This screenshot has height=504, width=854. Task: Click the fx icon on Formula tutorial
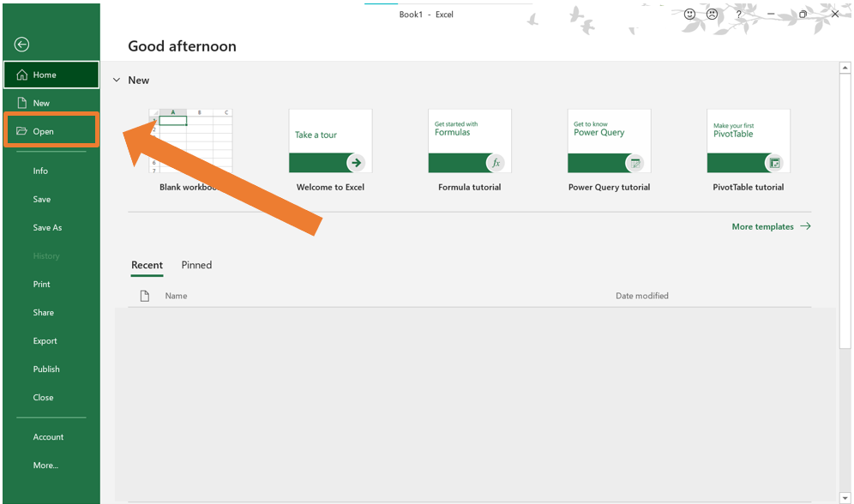click(496, 163)
